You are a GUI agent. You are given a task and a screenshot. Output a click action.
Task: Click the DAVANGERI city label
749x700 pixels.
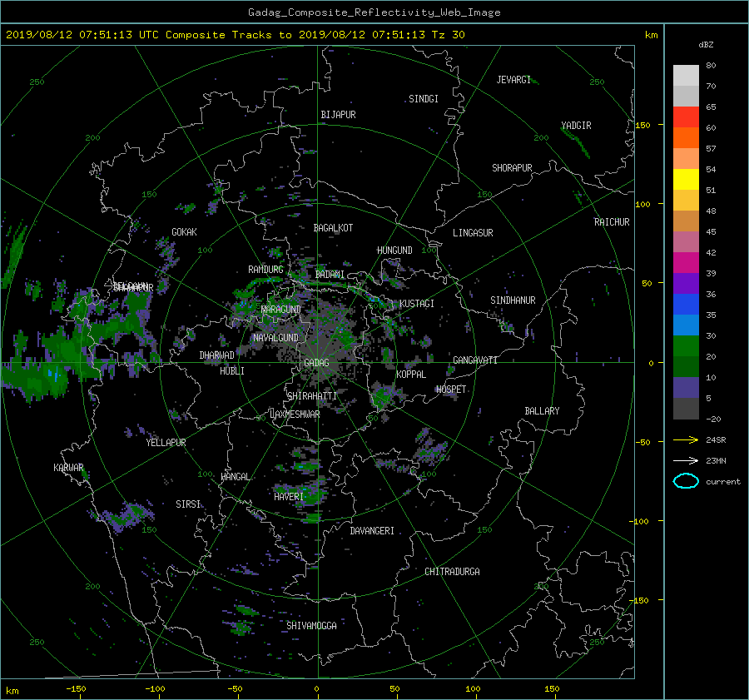pyautogui.click(x=372, y=531)
